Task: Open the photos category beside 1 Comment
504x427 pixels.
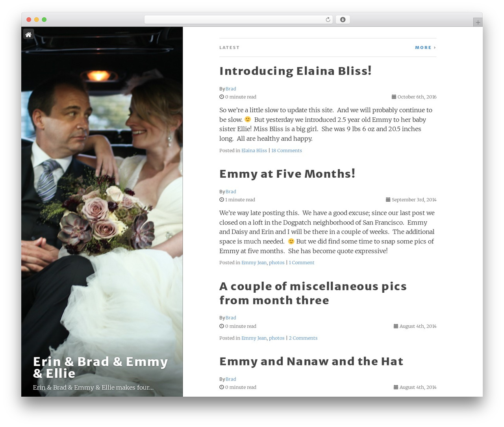Action: point(276,263)
